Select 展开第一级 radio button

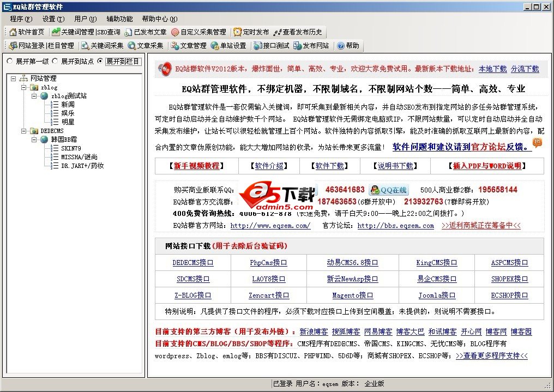pos(9,61)
